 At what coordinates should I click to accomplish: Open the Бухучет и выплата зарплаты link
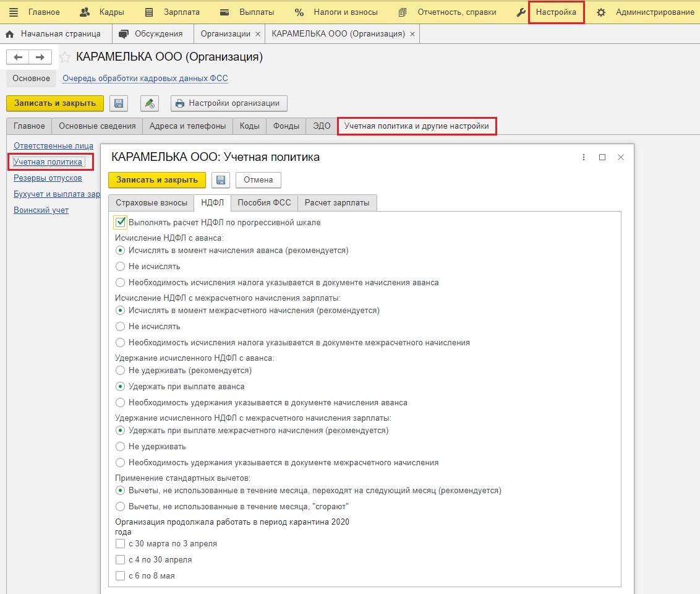(57, 194)
